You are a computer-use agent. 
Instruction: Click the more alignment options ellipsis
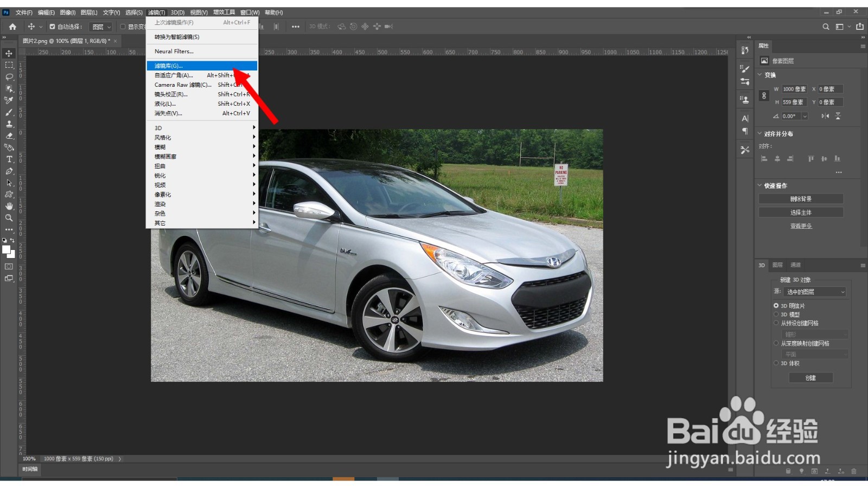click(839, 172)
